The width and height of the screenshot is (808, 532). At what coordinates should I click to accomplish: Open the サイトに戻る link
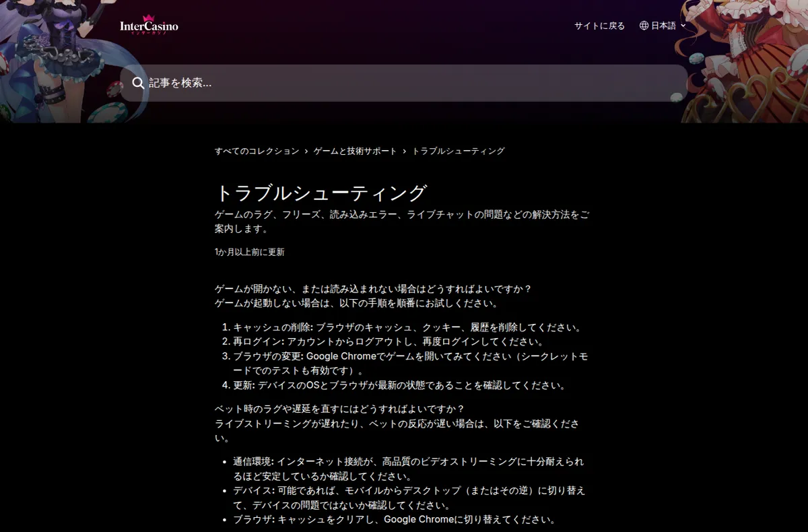[599, 26]
